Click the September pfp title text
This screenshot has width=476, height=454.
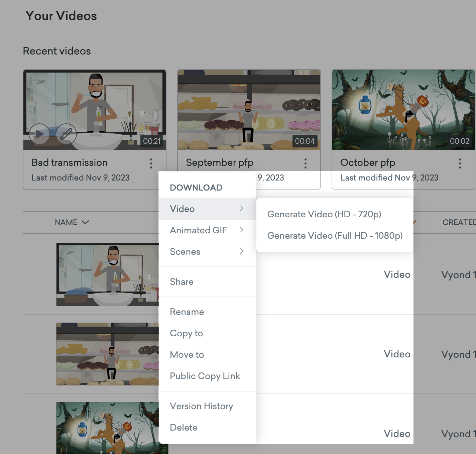(x=220, y=162)
